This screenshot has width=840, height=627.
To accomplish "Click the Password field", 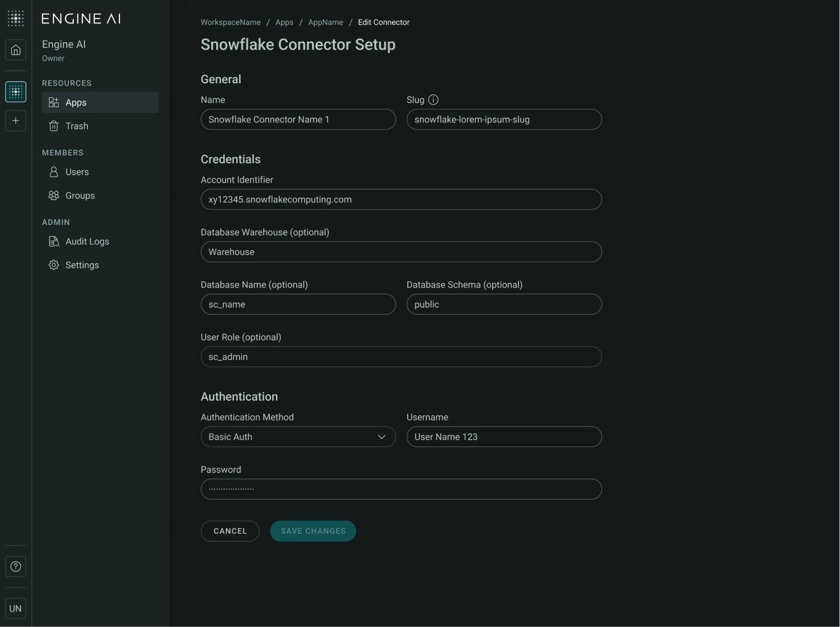I will (x=401, y=489).
